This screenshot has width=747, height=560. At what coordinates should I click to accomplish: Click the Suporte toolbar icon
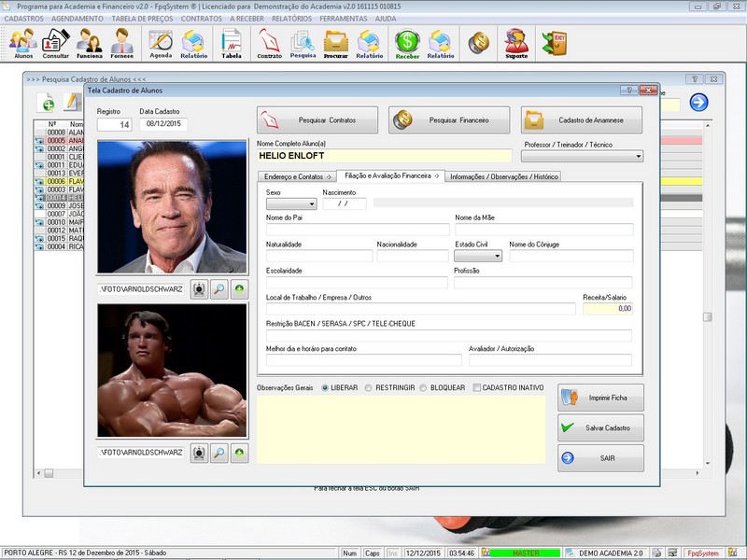(x=515, y=42)
